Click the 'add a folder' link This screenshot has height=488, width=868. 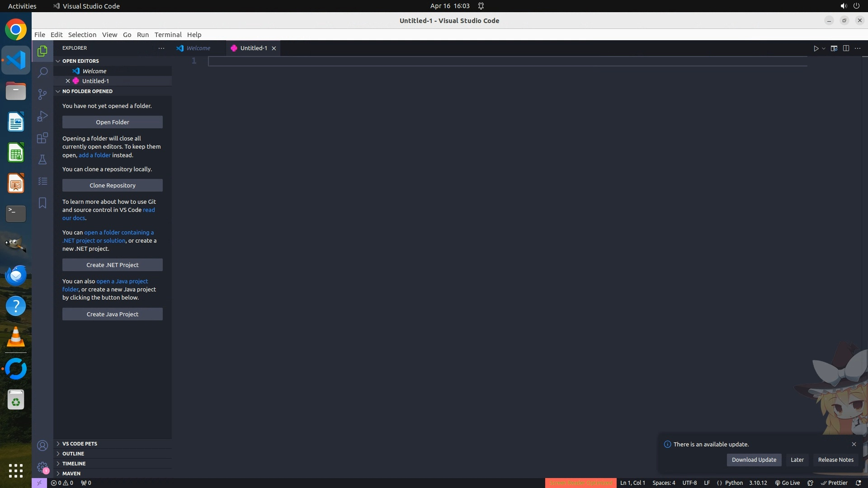click(94, 155)
